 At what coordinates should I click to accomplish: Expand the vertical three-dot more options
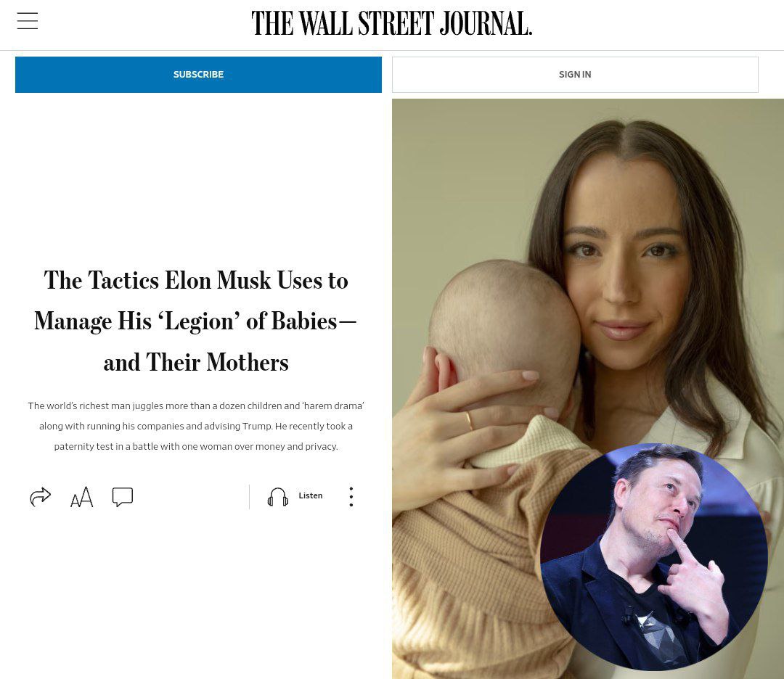point(351,497)
